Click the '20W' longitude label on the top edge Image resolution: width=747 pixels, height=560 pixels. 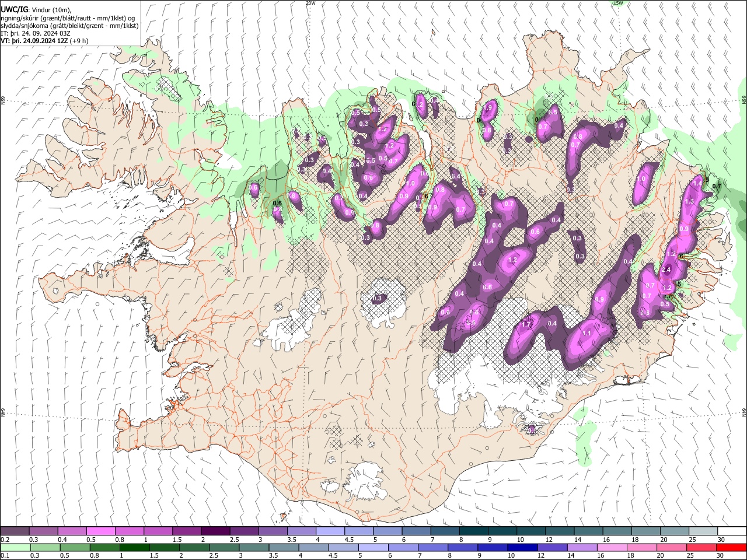310,3
